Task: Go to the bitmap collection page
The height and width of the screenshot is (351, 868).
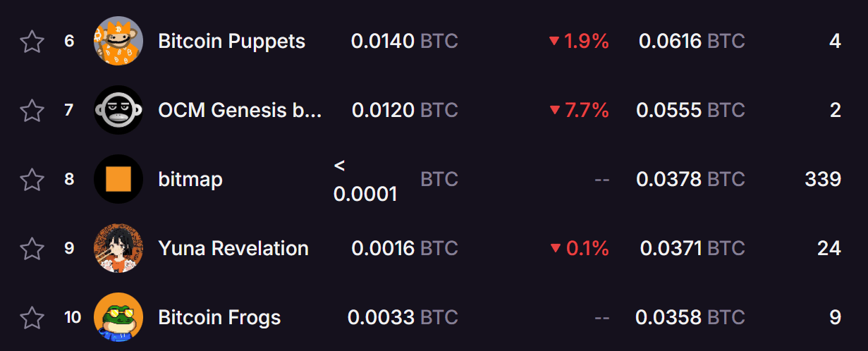Action: (x=190, y=180)
